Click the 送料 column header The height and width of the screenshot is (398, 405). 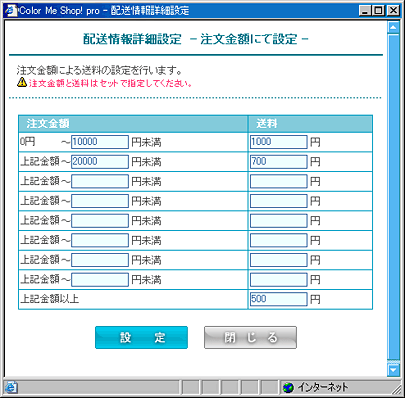[310, 124]
